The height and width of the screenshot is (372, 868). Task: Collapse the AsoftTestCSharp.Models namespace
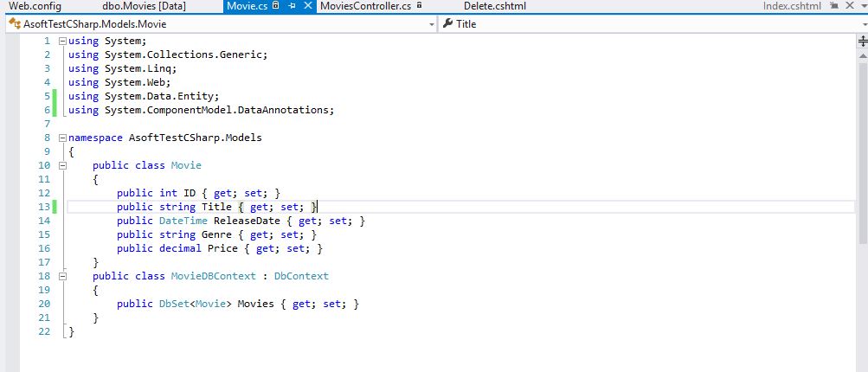[62, 138]
